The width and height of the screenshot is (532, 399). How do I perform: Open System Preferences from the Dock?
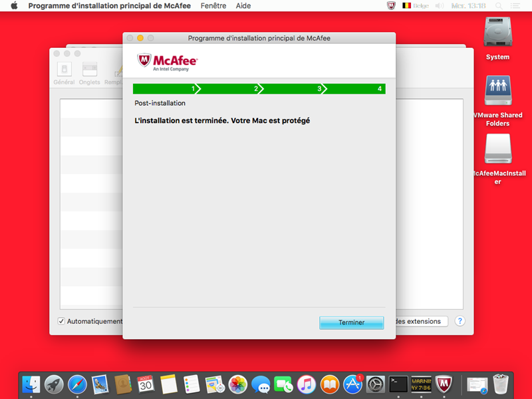(x=376, y=384)
